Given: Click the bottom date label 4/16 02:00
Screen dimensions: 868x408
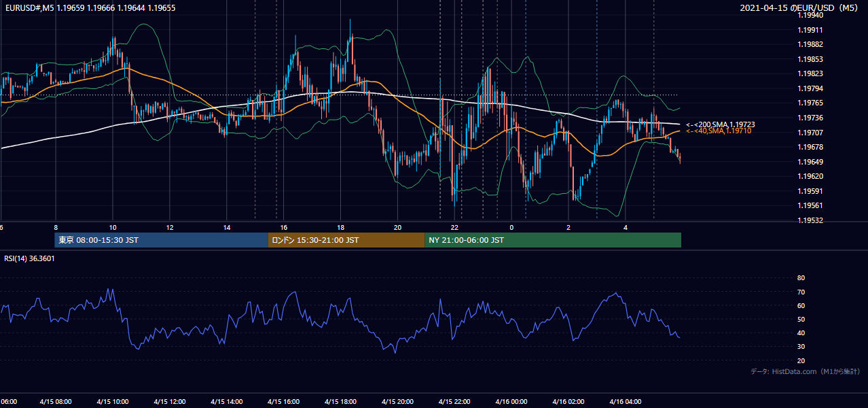Looking at the screenshot, I should coord(568,402).
